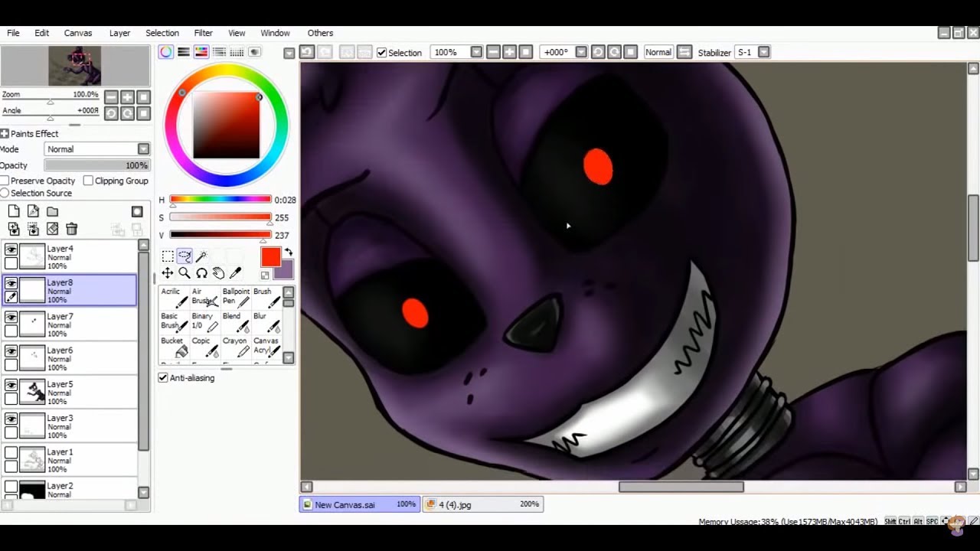The image size is (980, 551).
Task: Open the Canvas menu
Action: point(78,33)
